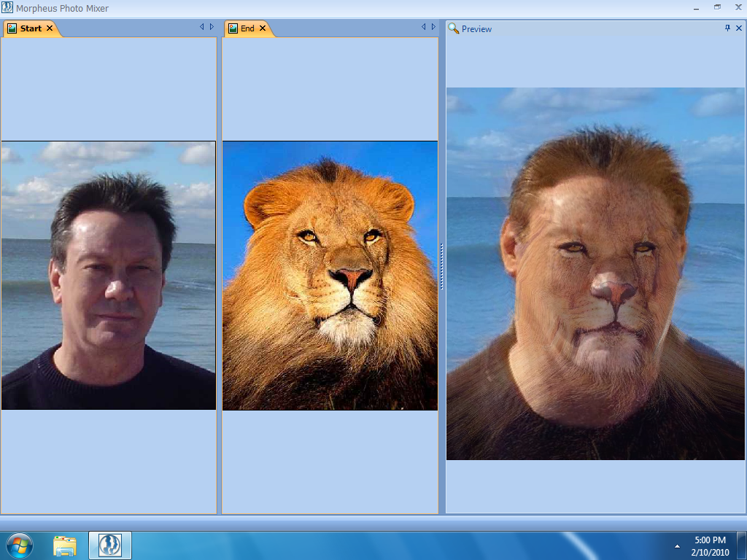Select Morpheus Photo Mixer taskbar button
Viewport: 747px width, 560px height.
(x=110, y=545)
